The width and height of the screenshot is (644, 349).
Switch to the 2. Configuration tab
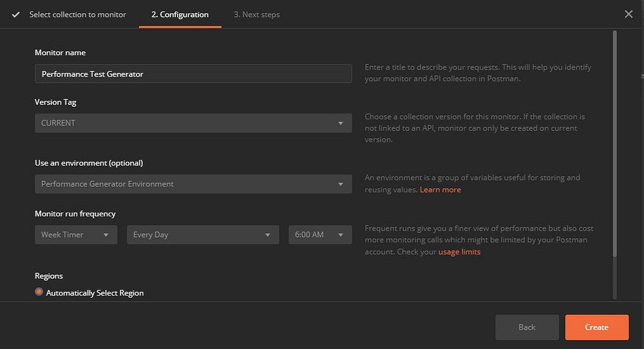click(180, 14)
